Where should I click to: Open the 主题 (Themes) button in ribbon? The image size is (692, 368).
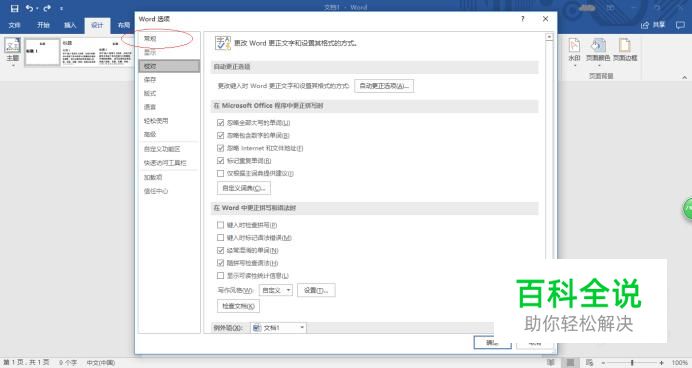pos(13,52)
